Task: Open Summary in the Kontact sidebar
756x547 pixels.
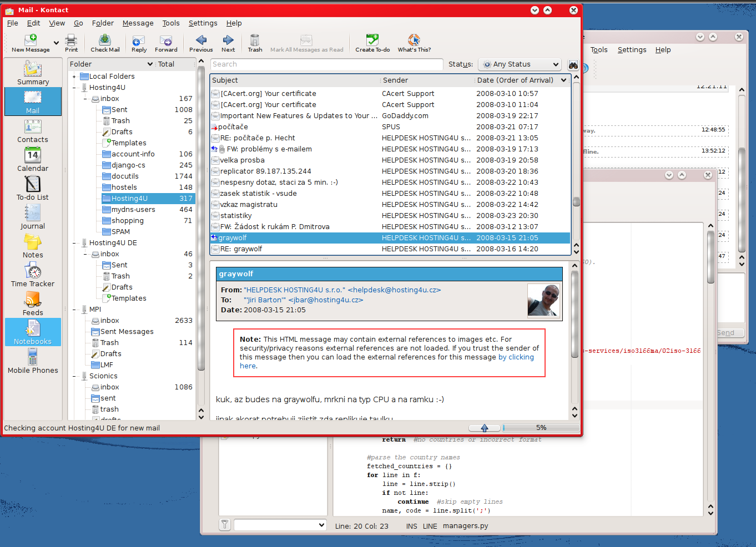Action: pos(33,74)
